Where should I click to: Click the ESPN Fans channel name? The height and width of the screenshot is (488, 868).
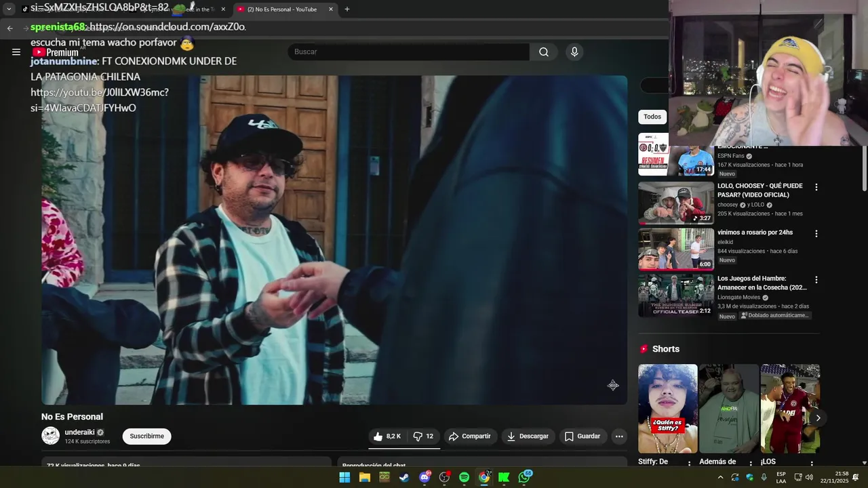click(730, 156)
